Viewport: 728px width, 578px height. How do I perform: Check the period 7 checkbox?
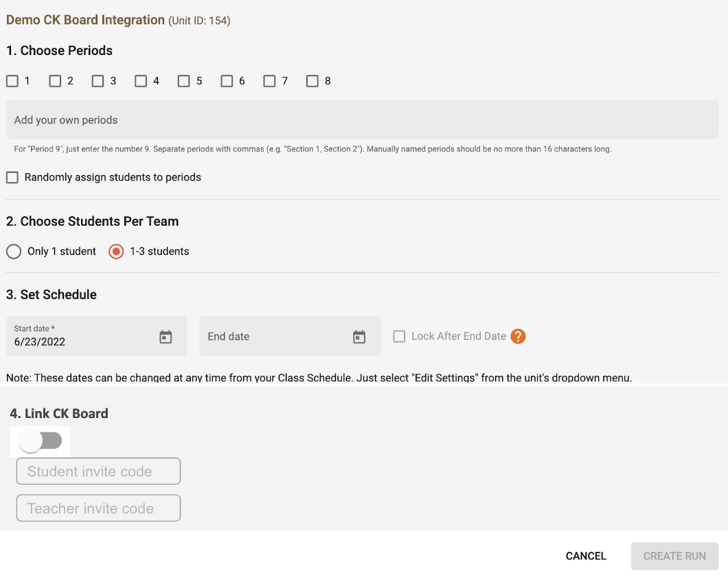(x=269, y=81)
